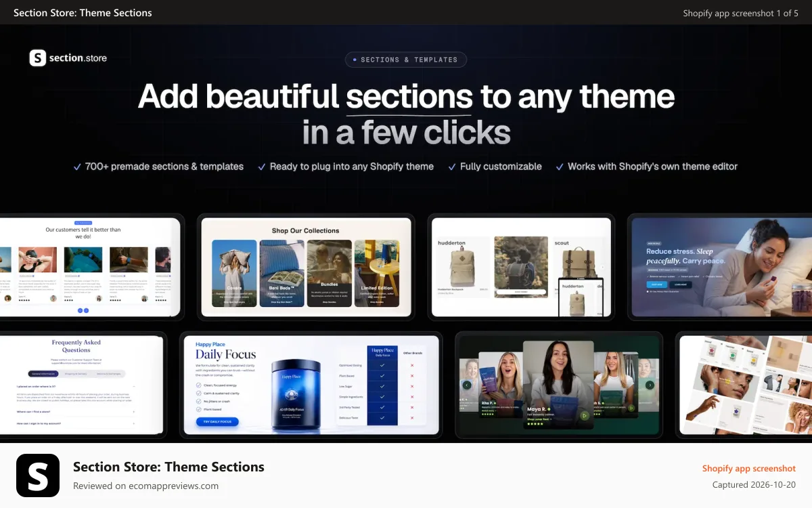Click the 'Shop Our Collections' heading
The width and height of the screenshot is (812, 508).
[306, 230]
